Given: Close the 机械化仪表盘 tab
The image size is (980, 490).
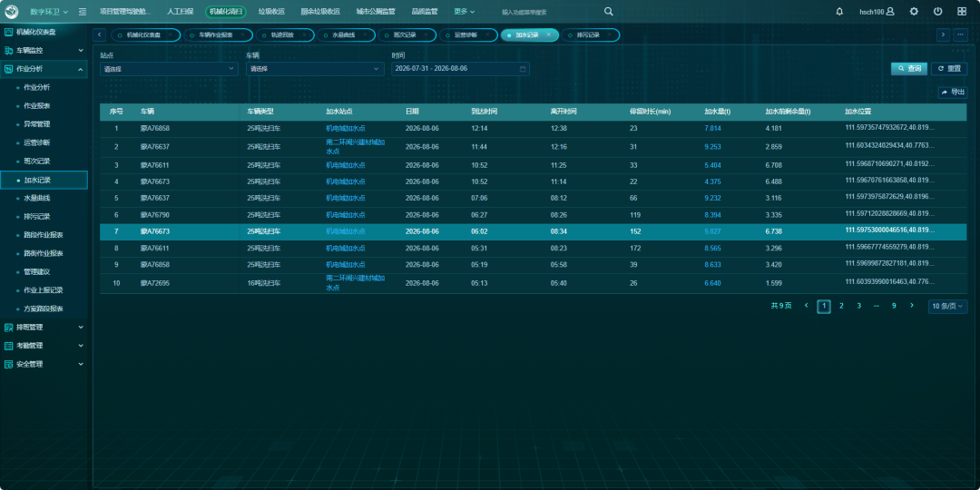Looking at the screenshot, I should 172,35.
